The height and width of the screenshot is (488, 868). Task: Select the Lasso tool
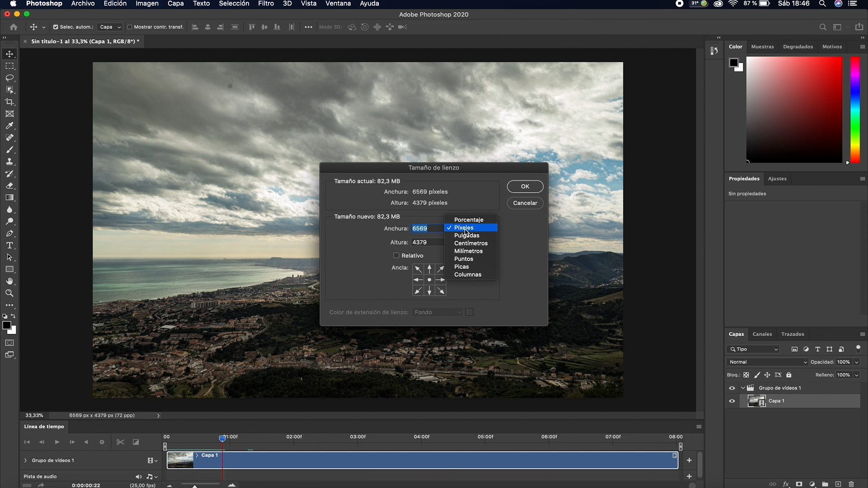[x=9, y=78]
